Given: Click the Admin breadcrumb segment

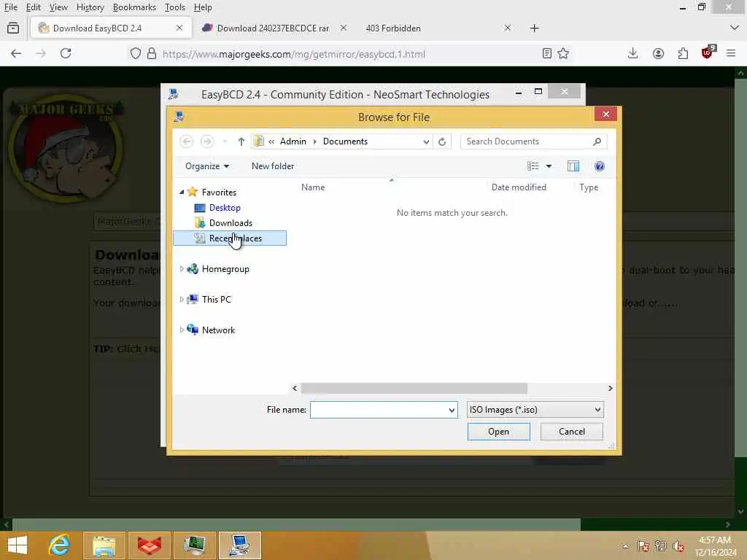Looking at the screenshot, I should point(293,141).
